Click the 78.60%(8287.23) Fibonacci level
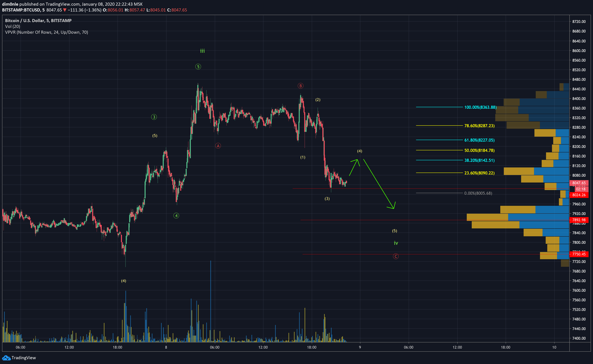 click(x=479, y=126)
